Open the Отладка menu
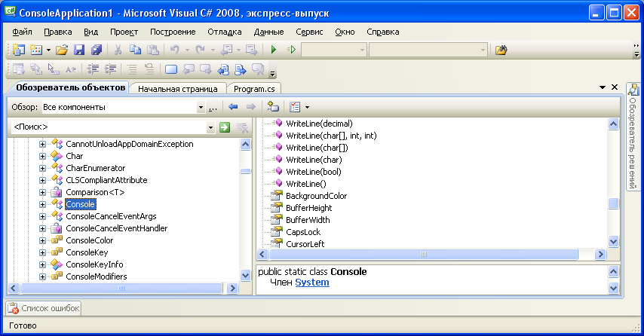 click(225, 32)
